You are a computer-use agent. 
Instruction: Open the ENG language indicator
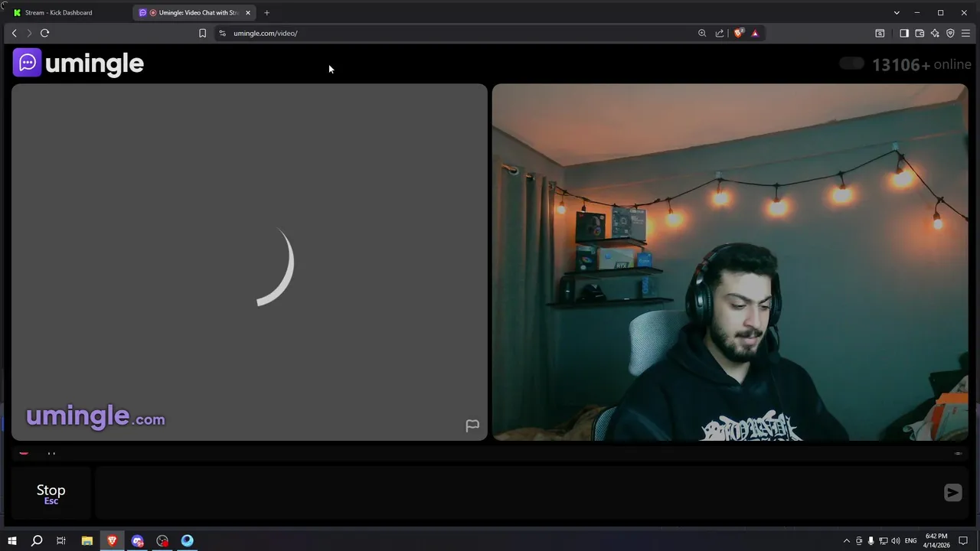[910, 540]
